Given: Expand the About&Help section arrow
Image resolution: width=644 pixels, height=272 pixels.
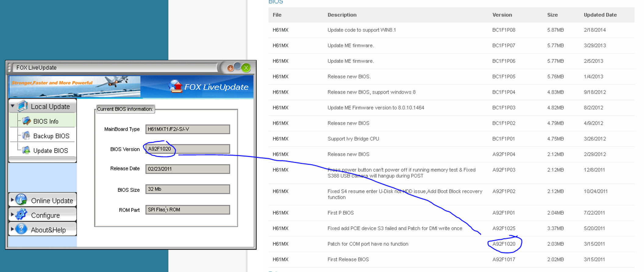Looking at the screenshot, I should click(x=12, y=229).
